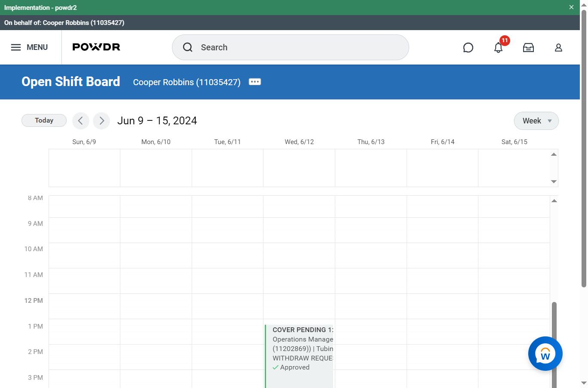588x388 pixels.
Task: Click the all-day section scroll up arrow
Action: click(x=554, y=154)
